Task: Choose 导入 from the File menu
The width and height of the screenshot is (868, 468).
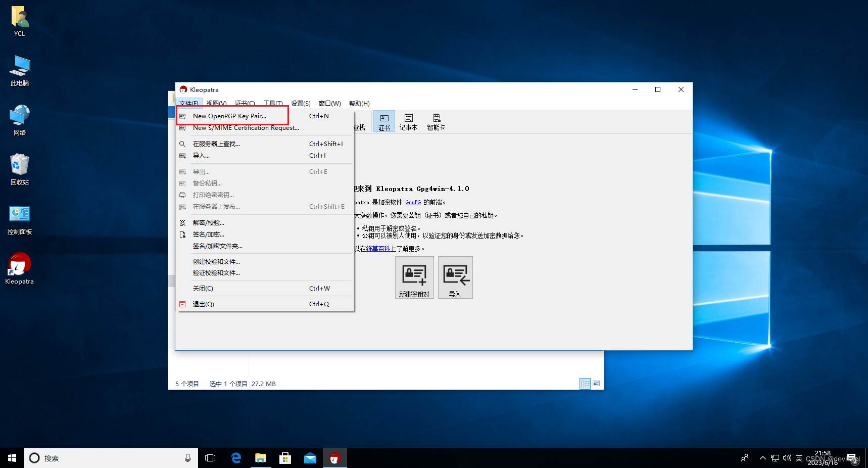Action: coord(265,156)
